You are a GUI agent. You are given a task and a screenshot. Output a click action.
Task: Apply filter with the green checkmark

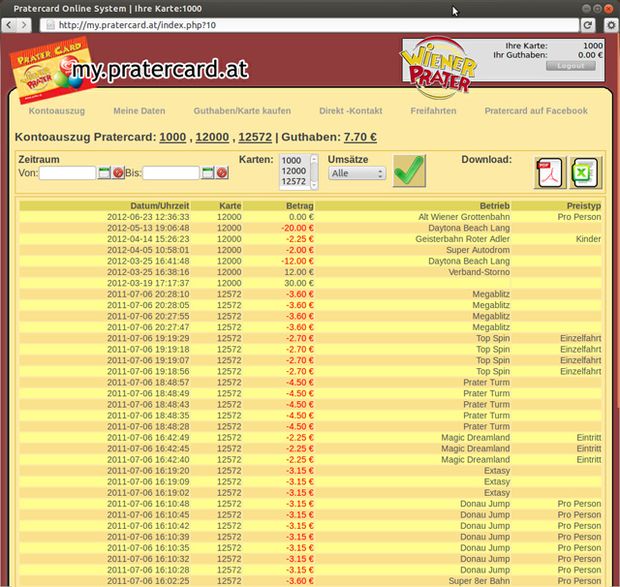409,171
